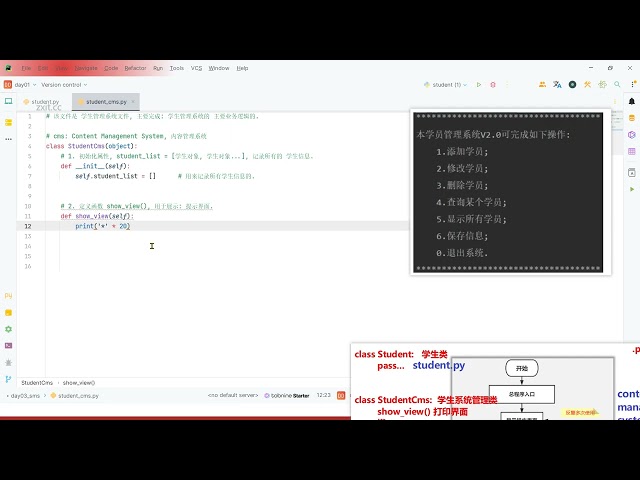Open the Services tool window

8,329
